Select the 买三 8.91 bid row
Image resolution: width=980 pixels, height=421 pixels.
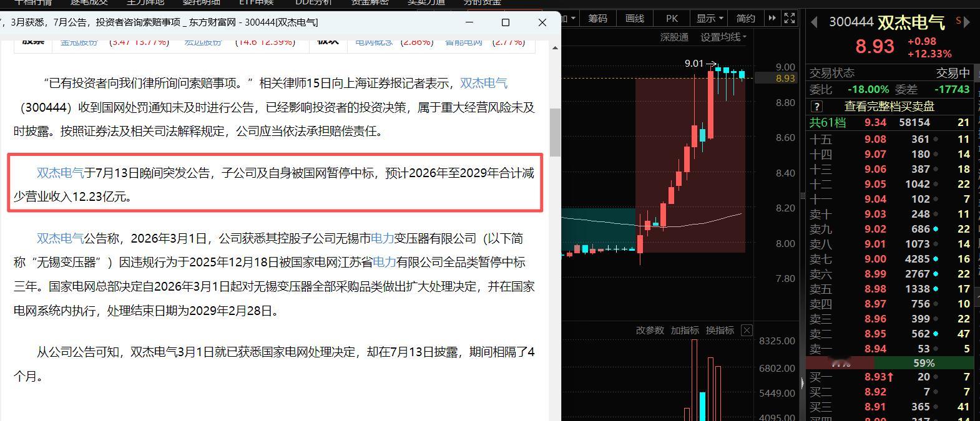(889, 407)
